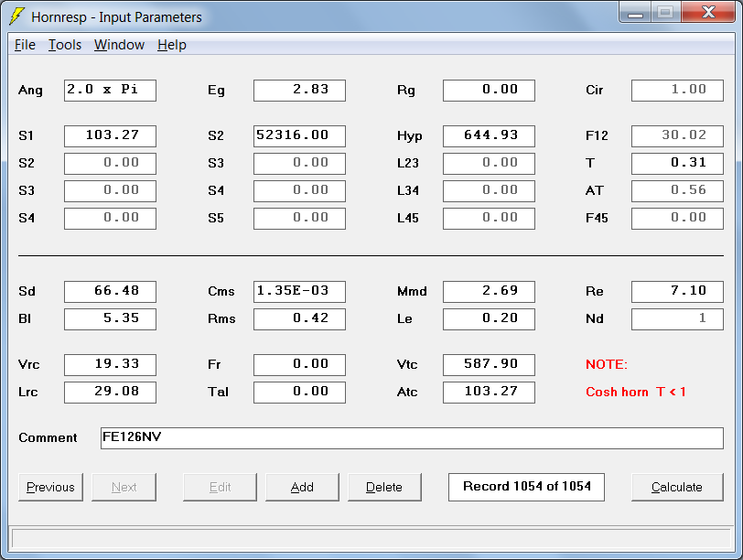Select the T field showing 0.31
Screen dimensions: 743x560
click(x=678, y=164)
